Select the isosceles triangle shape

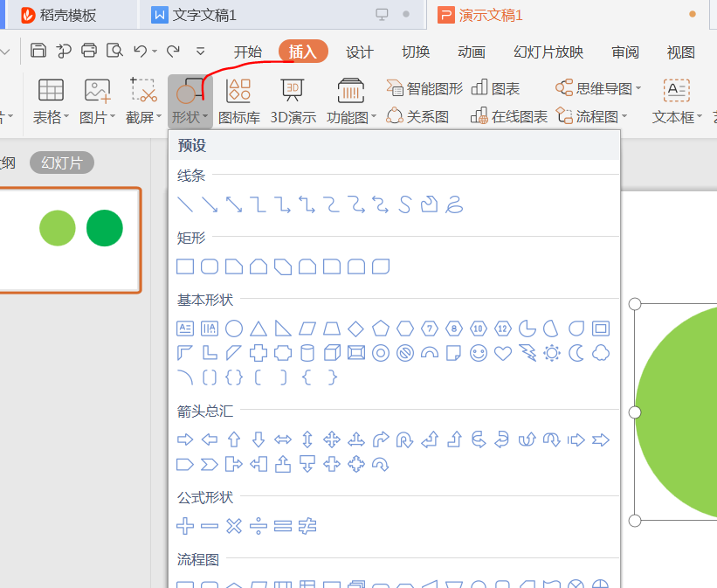pyautogui.click(x=259, y=329)
